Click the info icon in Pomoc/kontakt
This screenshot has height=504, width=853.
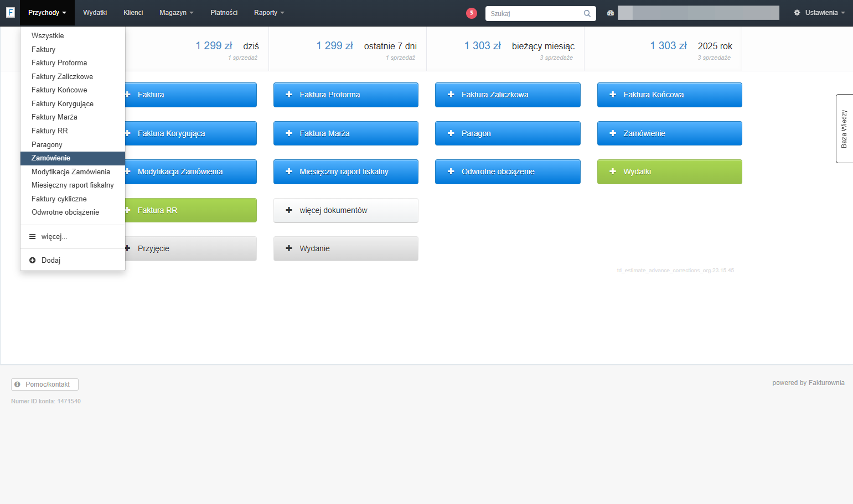pos(18,385)
